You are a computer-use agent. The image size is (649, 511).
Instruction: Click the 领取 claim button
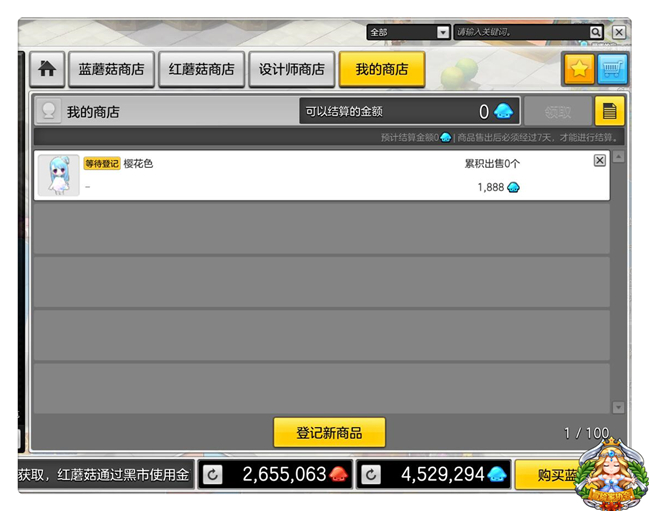point(557,112)
